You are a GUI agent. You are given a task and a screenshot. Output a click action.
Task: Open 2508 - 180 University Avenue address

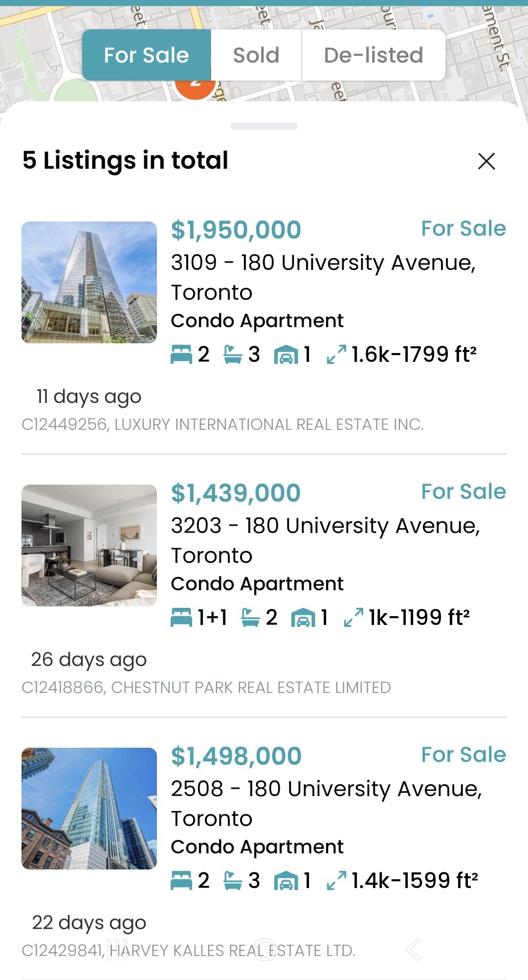(326, 789)
